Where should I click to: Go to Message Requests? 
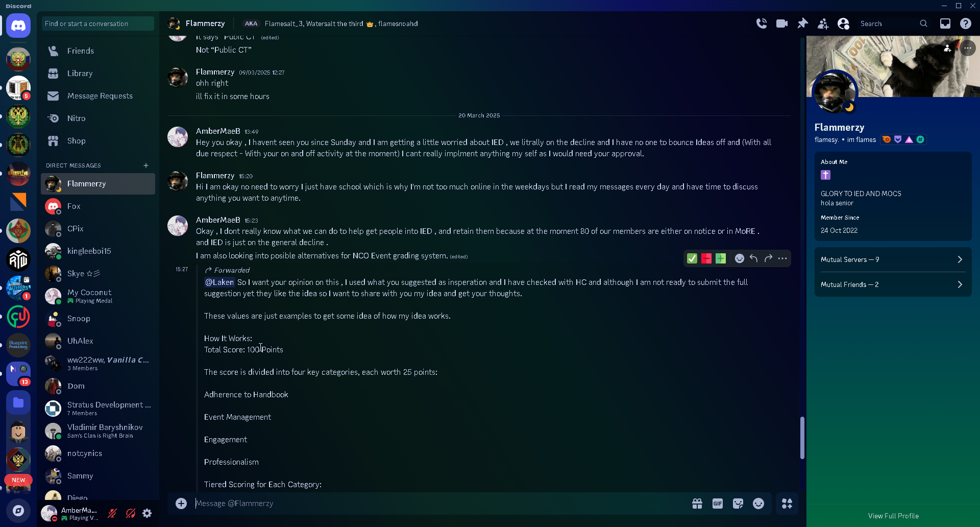tap(100, 96)
